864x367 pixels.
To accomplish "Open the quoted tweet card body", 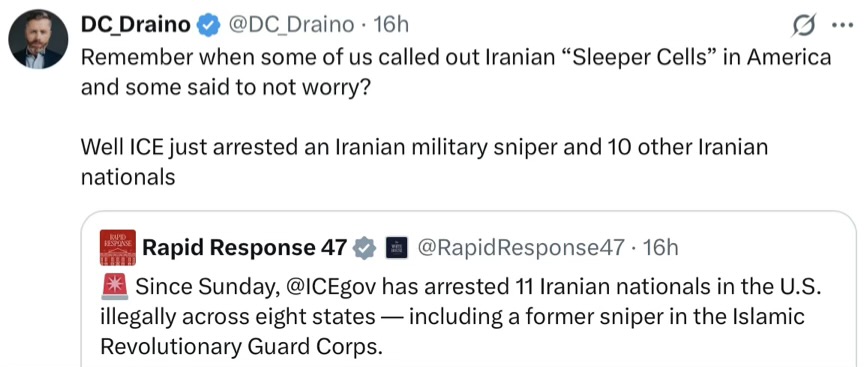I will [468, 289].
